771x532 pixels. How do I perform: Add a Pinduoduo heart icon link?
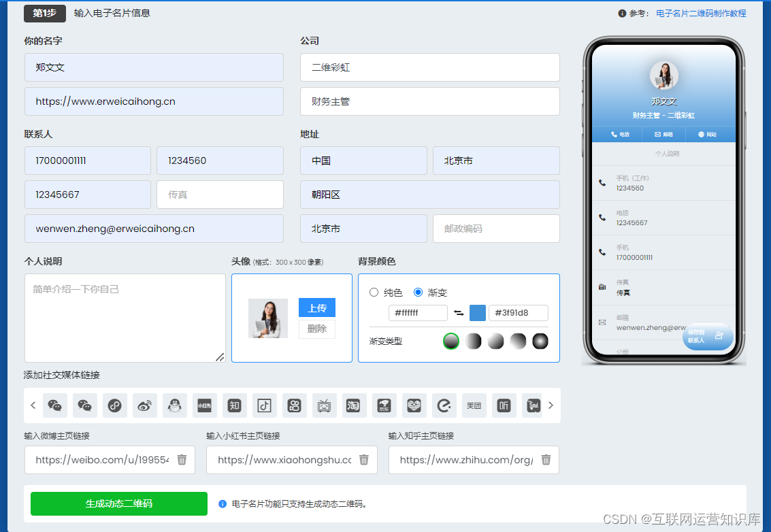[x=414, y=405]
